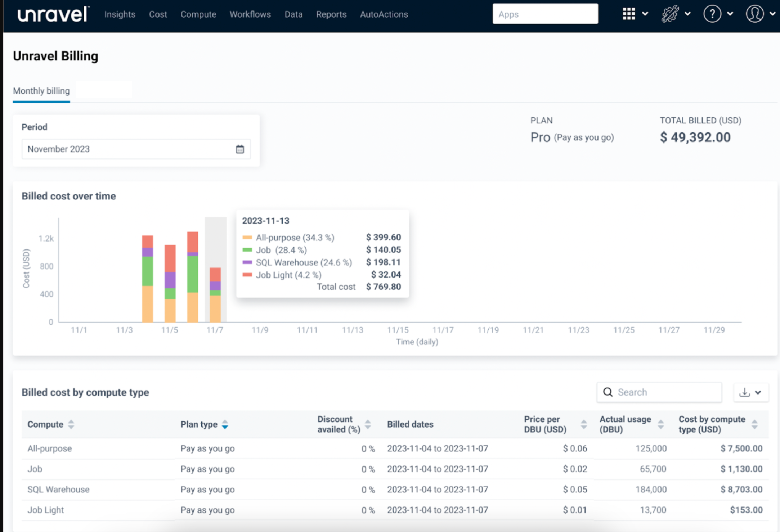Select the Monthly billing tab
This screenshot has width=780, height=532.
(41, 91)
